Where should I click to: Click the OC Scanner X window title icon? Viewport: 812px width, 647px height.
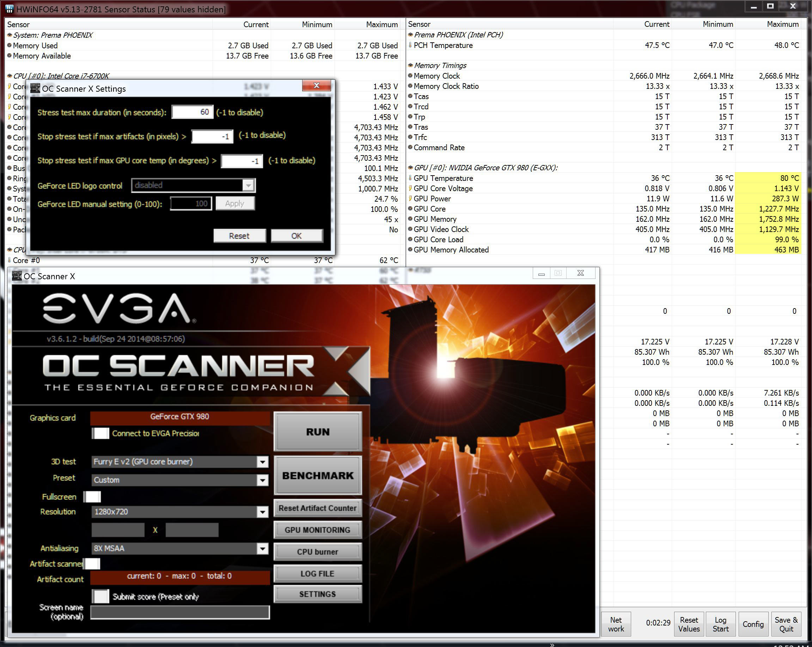(17, 276)
